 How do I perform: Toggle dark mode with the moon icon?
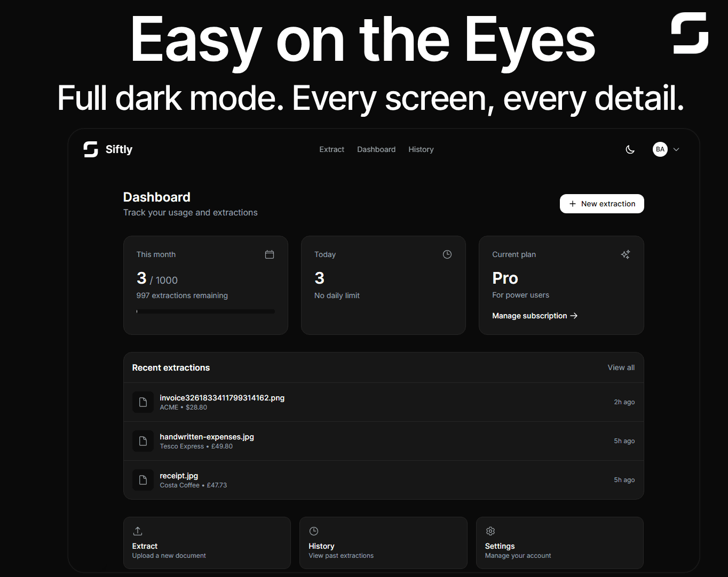(630, 149)
